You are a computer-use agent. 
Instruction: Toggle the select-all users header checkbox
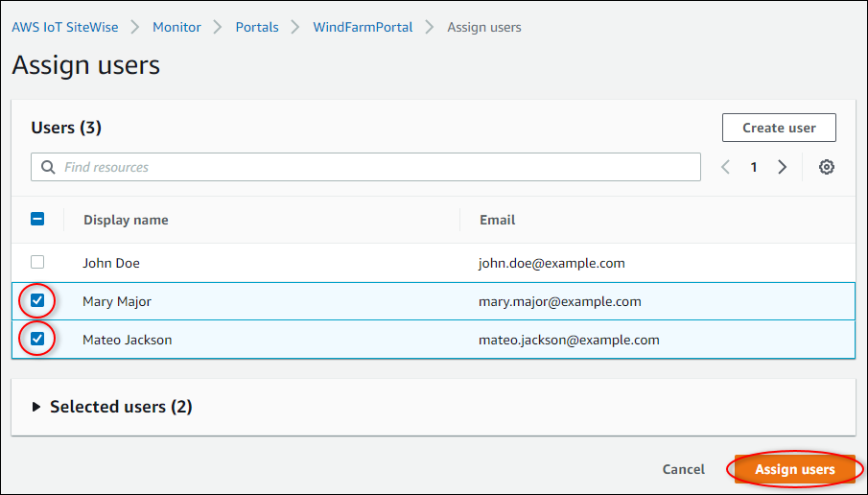coord(37,219)
